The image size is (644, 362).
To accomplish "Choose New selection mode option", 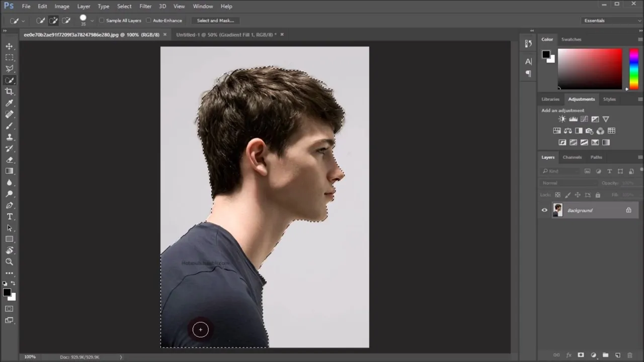I will (40, 21).
